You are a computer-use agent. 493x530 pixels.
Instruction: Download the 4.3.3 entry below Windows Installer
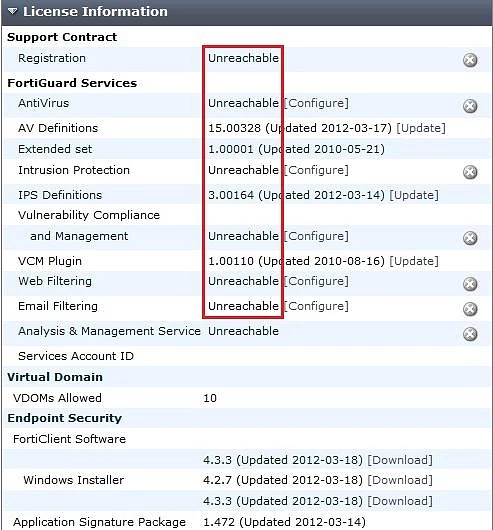(400, 501)
